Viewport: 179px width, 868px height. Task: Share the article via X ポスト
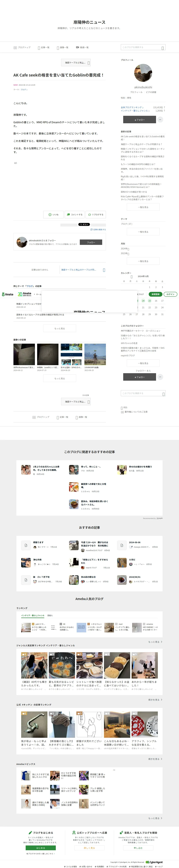tap(84, 224)
